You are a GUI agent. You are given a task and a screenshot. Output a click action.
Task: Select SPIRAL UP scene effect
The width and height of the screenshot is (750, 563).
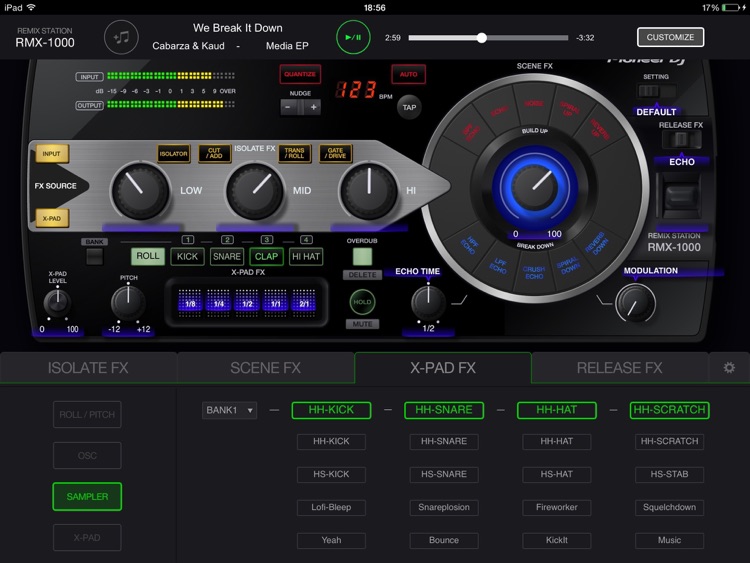567,110
